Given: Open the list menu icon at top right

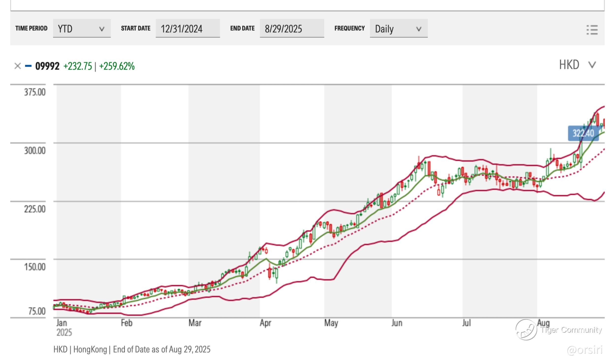Looking at the screenshot, I should [x=592, y=30].
